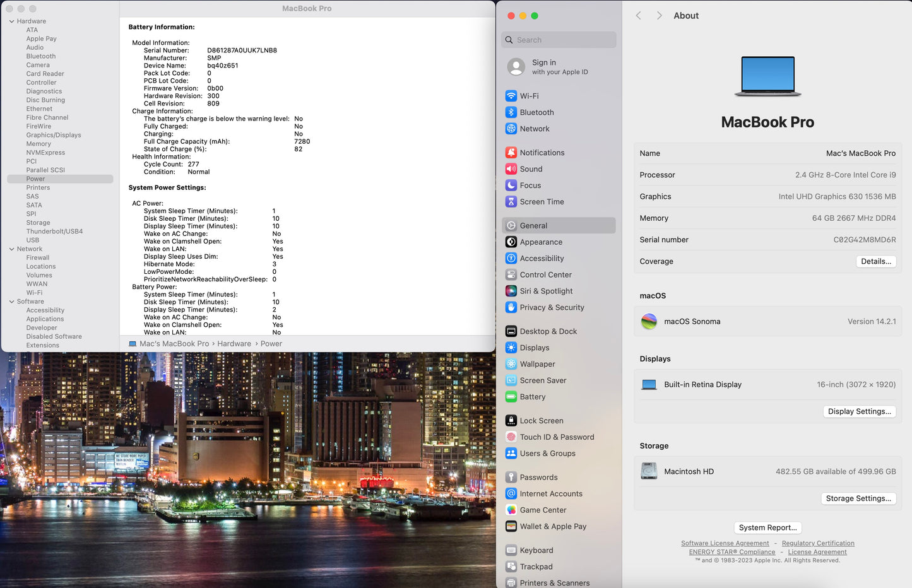The width and height of the screenshot is (912, 588).
Task: Click Hardware in the path bar
Action: [x=234, y=344]
